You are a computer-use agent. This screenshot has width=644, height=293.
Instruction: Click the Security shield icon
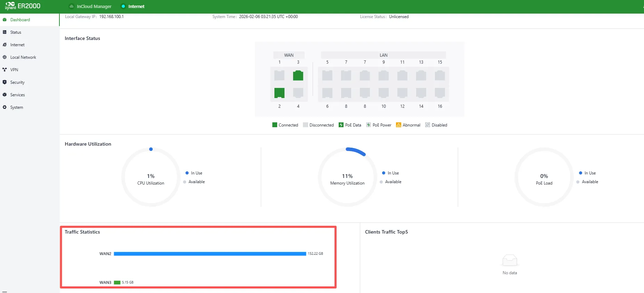point(5,82)
